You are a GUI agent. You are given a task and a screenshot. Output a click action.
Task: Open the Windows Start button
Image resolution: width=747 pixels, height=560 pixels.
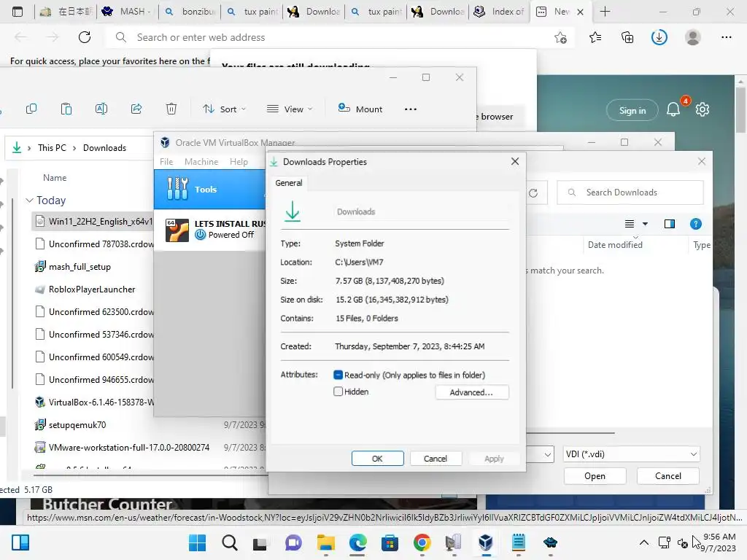tap(197, 542)
